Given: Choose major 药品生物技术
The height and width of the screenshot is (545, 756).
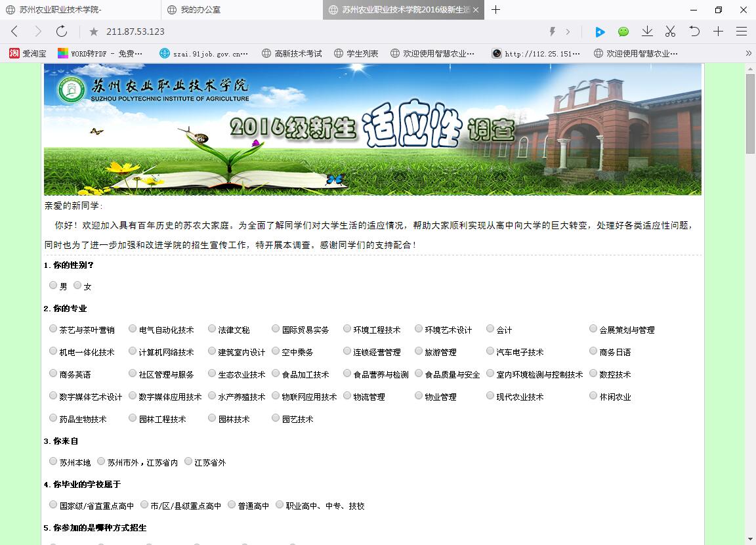Looking at the screenshot, I should 53,418.
